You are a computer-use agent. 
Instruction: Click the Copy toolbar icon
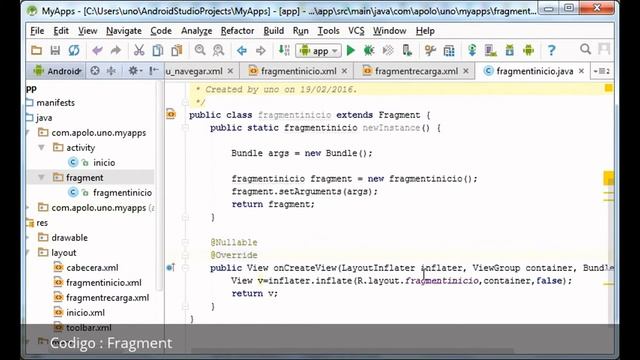[x=158, y=50]
